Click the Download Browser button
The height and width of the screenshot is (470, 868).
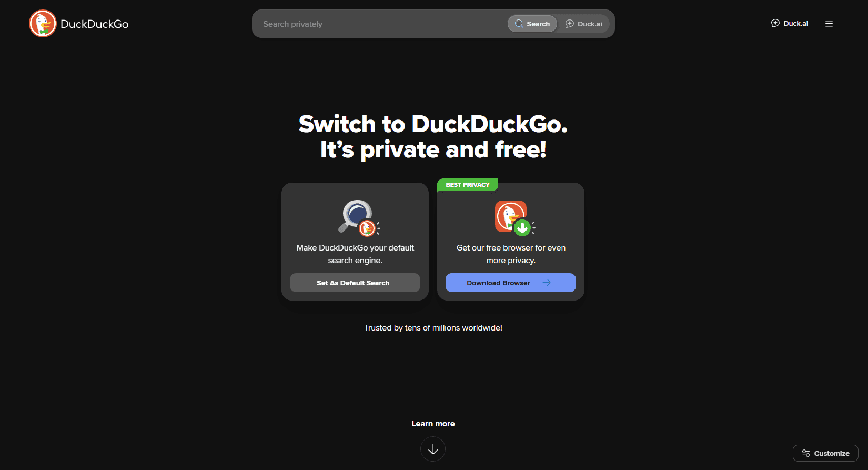[x=511, y=283]
